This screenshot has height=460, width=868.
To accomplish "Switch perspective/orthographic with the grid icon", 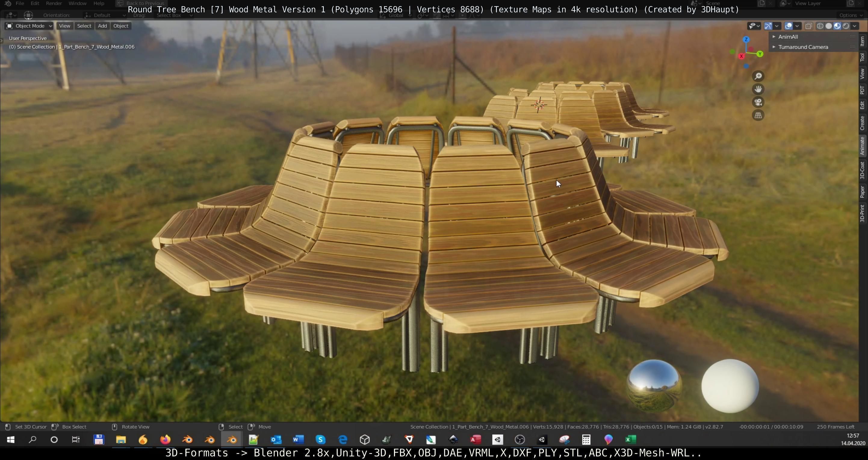I will [758, 115].
